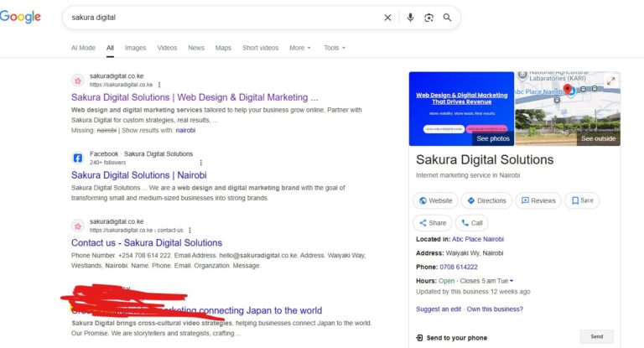This screenshot has height=348, width=644.
Task: Open Google Lens image search icon
Action: tap(428, 18)
